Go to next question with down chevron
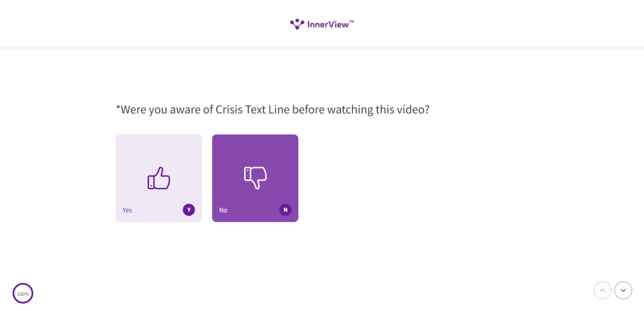The height and width of the screenshot is (311, 644). click(x=623, y=290)
